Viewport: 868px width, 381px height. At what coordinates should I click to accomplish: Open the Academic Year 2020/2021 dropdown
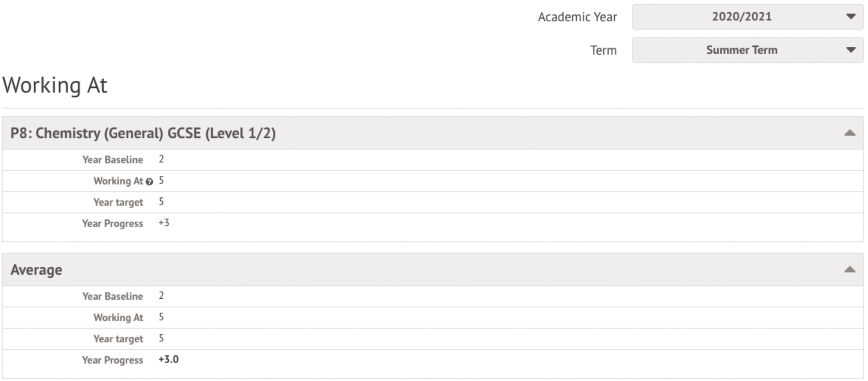[747, 17]
